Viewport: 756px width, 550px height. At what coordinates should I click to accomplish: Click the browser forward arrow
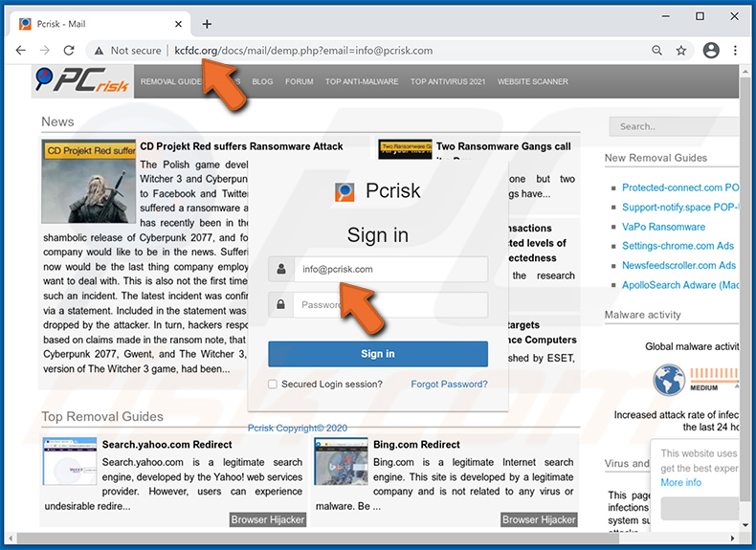45,50
